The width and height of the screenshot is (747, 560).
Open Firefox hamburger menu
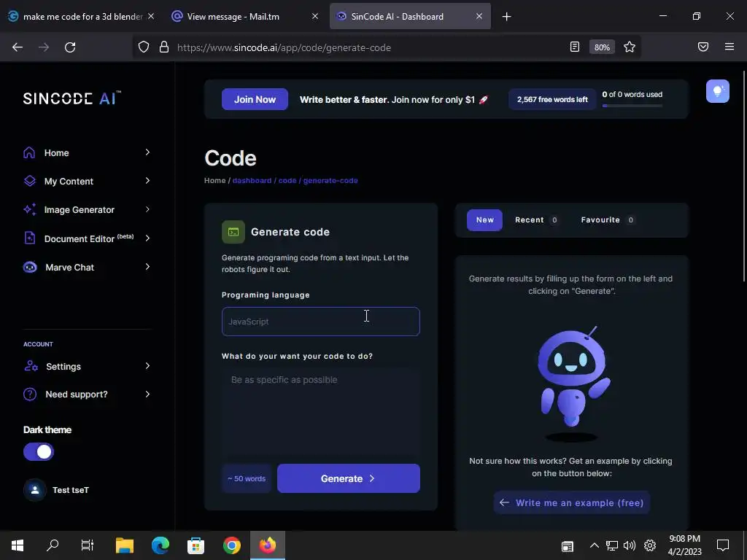(x=729, y=47)
